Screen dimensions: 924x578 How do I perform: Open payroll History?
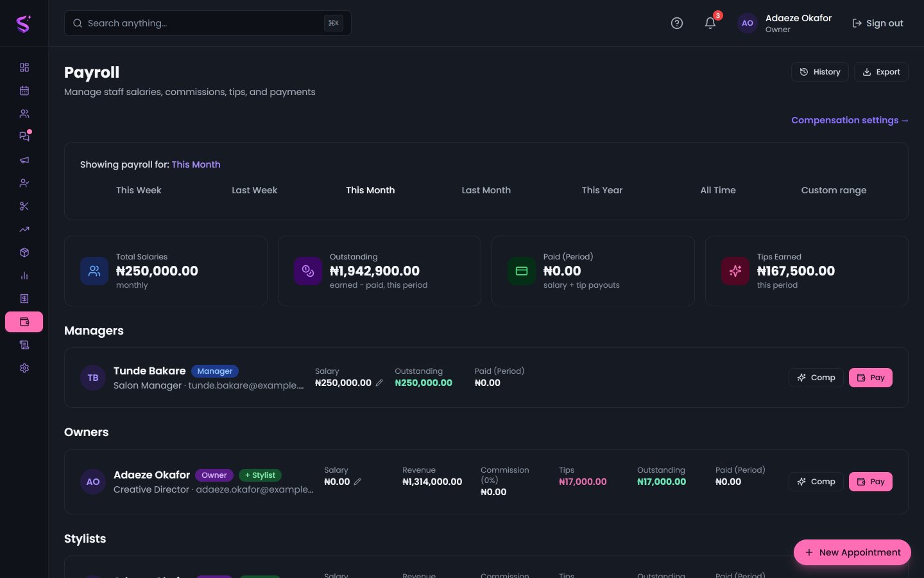pyautogui.click(x=820, y=72)
